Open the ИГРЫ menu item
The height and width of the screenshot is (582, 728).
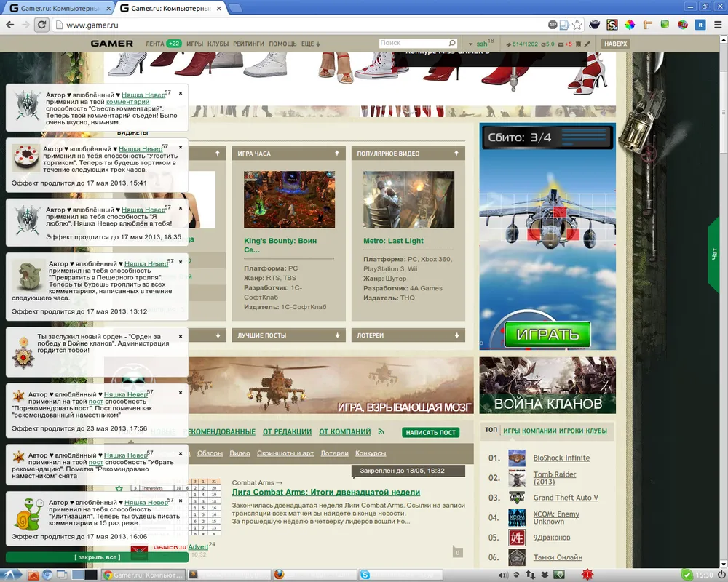click(x=194, y=44)
